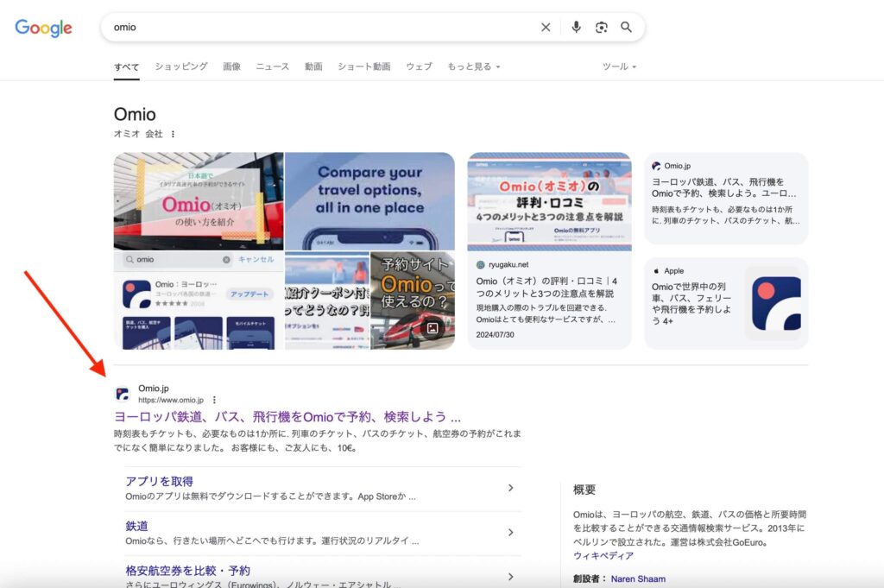This screenshot has width=884, height=588.
Task: Click the Omio.jp favicon in search result
Action: [x=123, y=395]
